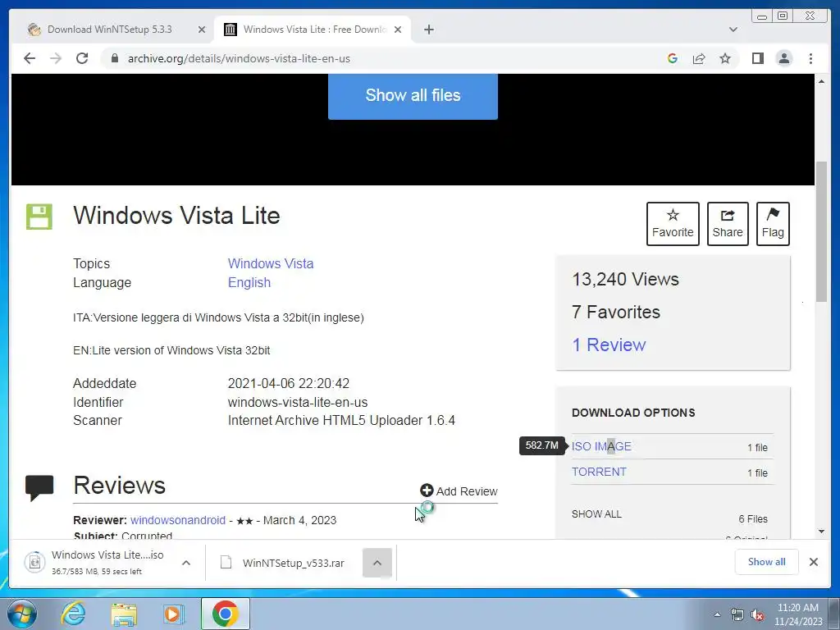Reload the archive.org page
This screenshot has height=630, width=840.
(82, 58)
